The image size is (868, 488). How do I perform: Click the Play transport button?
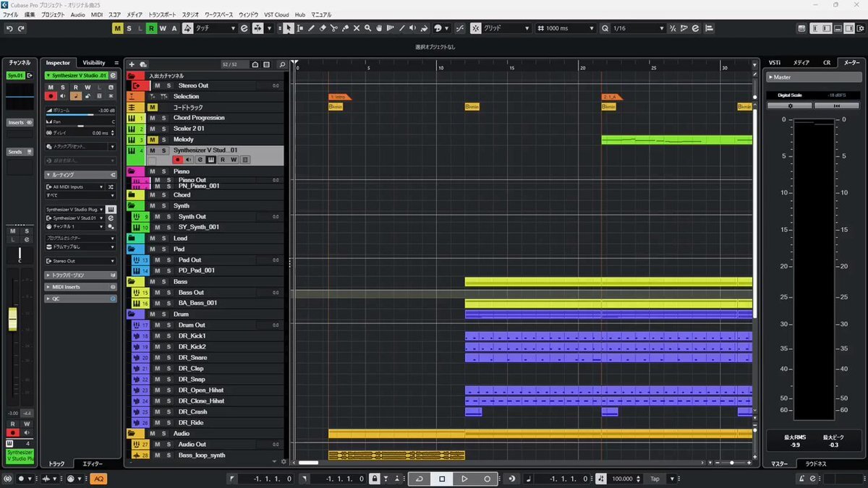[x=464, y=479]
